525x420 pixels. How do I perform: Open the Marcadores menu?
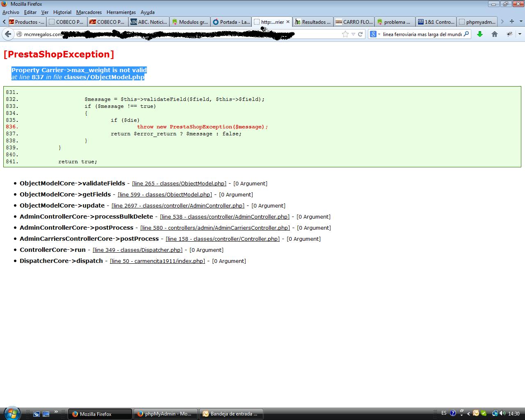[89, 12]
